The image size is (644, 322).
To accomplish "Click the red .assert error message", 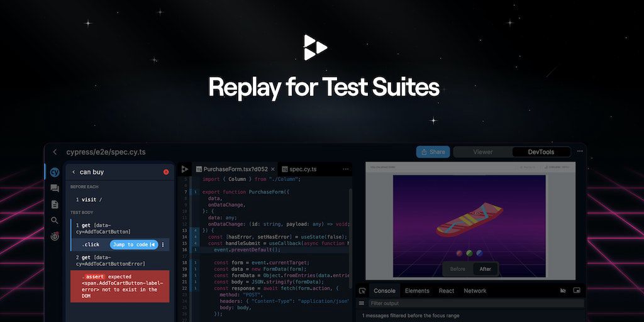I will click(120, 286).
